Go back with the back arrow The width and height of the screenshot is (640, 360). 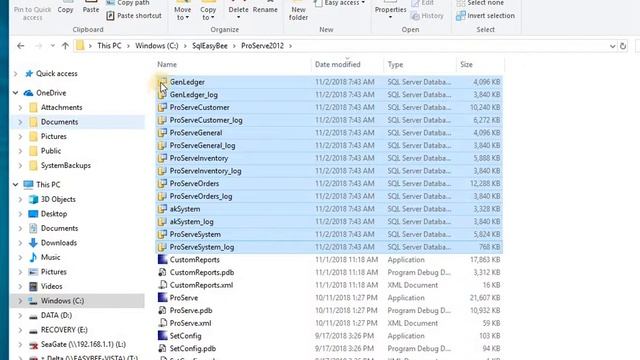pos(20,46)
